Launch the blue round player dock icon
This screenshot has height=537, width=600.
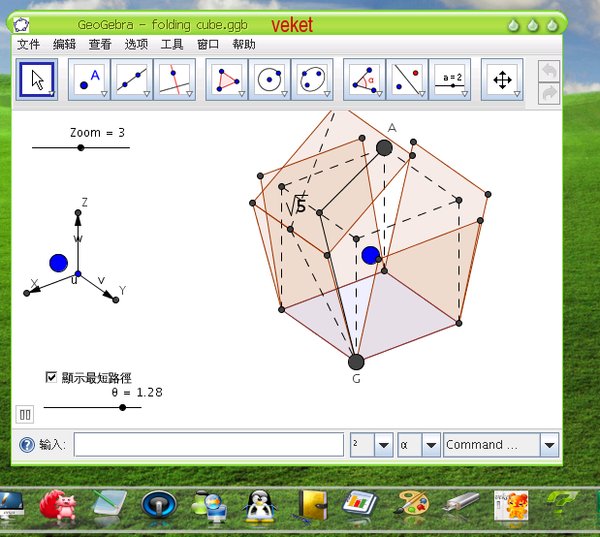(x=159, y=504)
